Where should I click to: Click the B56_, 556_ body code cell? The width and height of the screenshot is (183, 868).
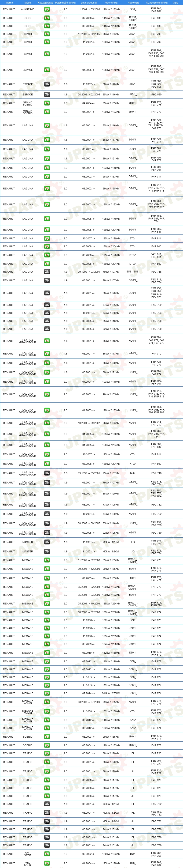point(132,272)
